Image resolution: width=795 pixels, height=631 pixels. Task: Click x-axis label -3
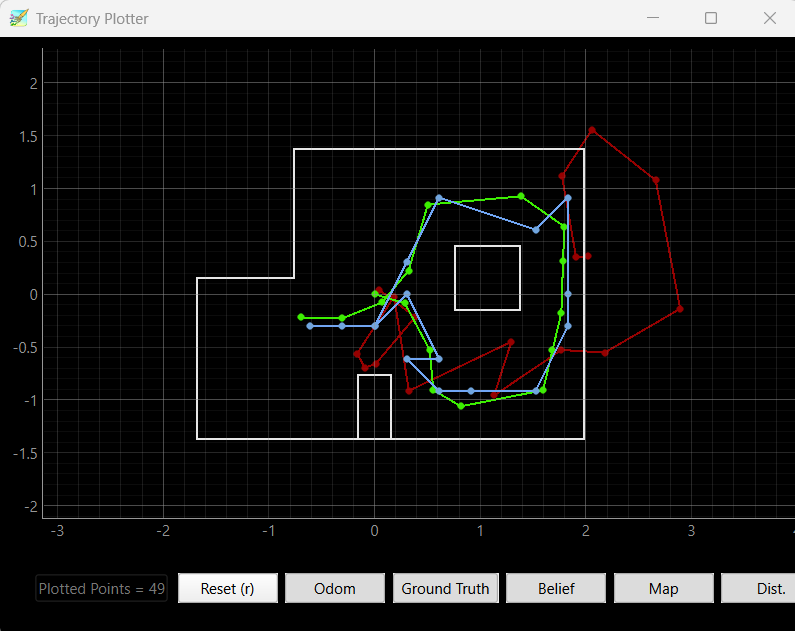tap(57, 531)
